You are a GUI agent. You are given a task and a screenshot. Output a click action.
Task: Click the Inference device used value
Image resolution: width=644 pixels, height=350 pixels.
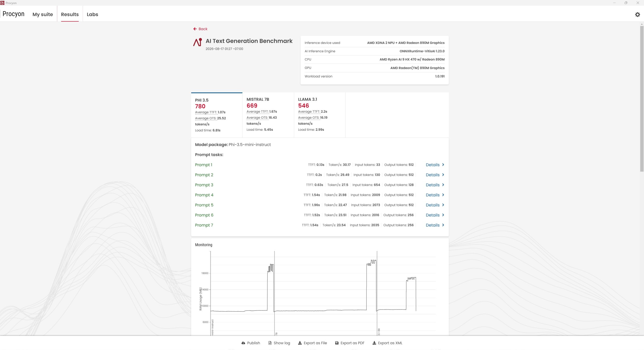point(406,43)
